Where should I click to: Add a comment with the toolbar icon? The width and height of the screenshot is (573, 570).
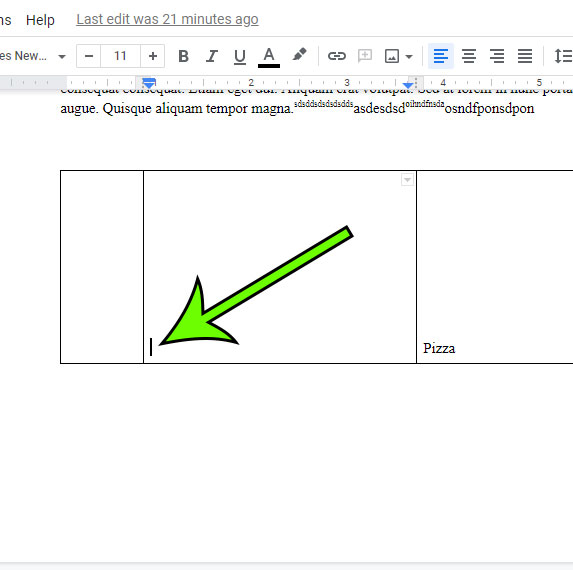tap(365, 56)
